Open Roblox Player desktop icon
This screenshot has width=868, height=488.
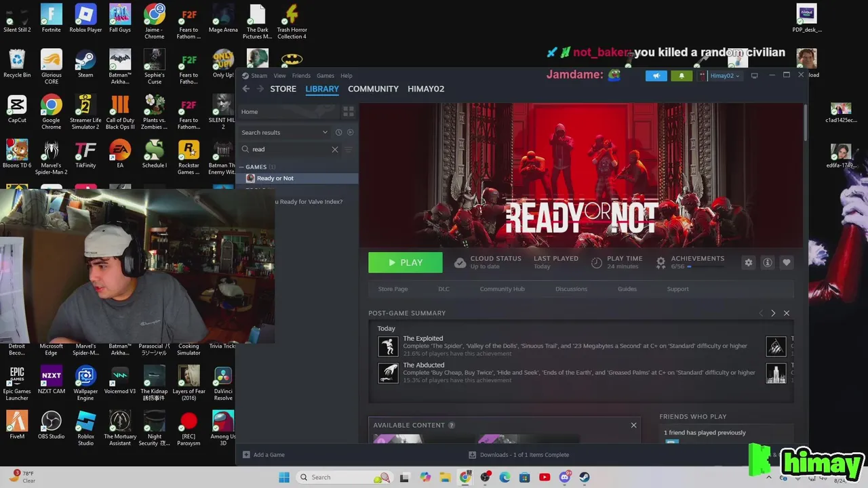coord(85,18)
